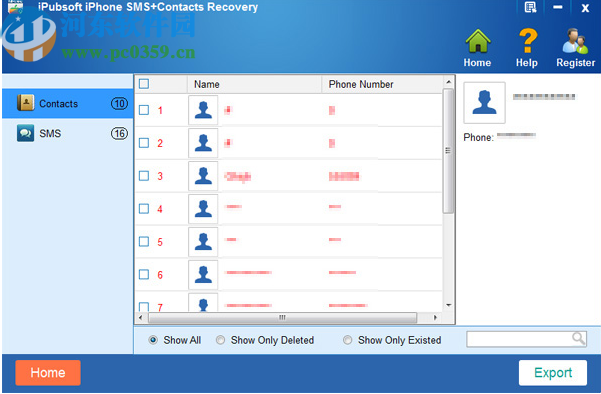Sort by the Phone Number column header
Screen dimensions: 601x394
click(382, 84)
